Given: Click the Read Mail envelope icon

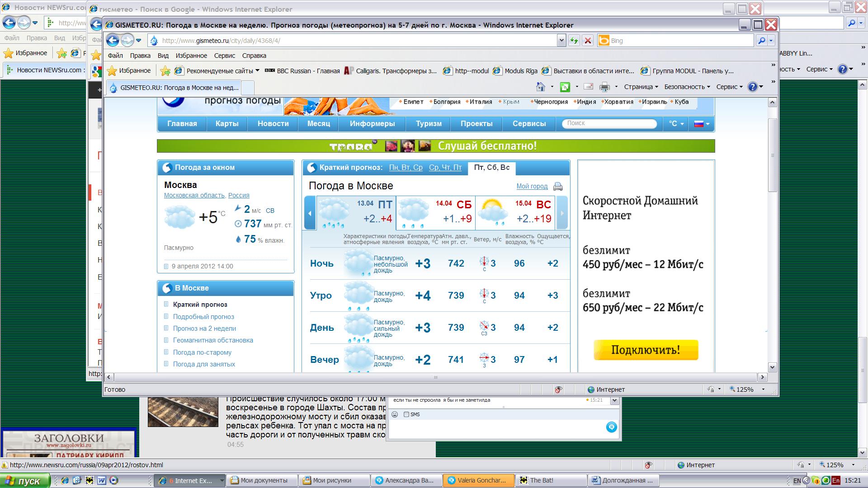Looking at the screenshot, I should coord(588,87).
